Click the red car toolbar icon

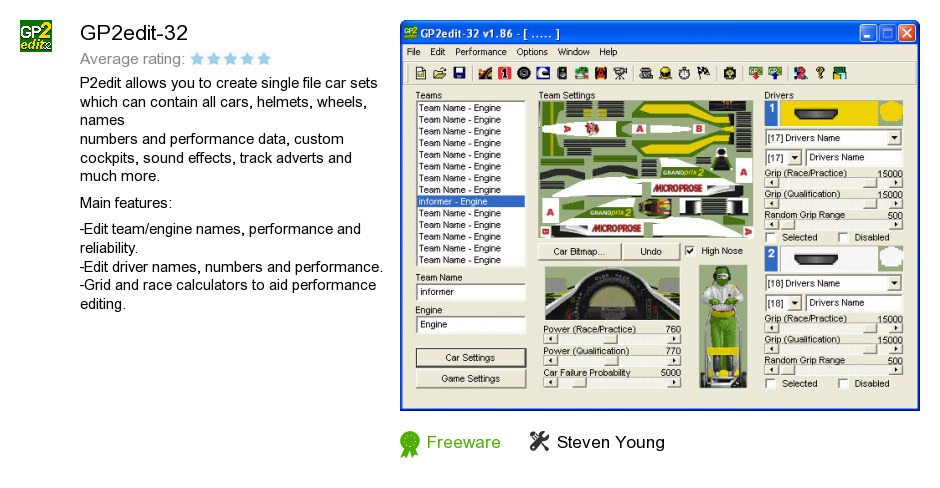(x=601, y=73)
